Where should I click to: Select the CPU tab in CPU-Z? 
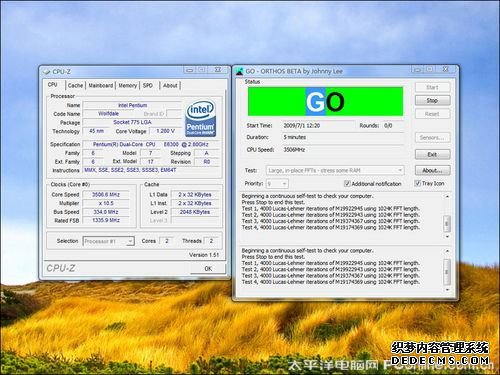point(53,85)
